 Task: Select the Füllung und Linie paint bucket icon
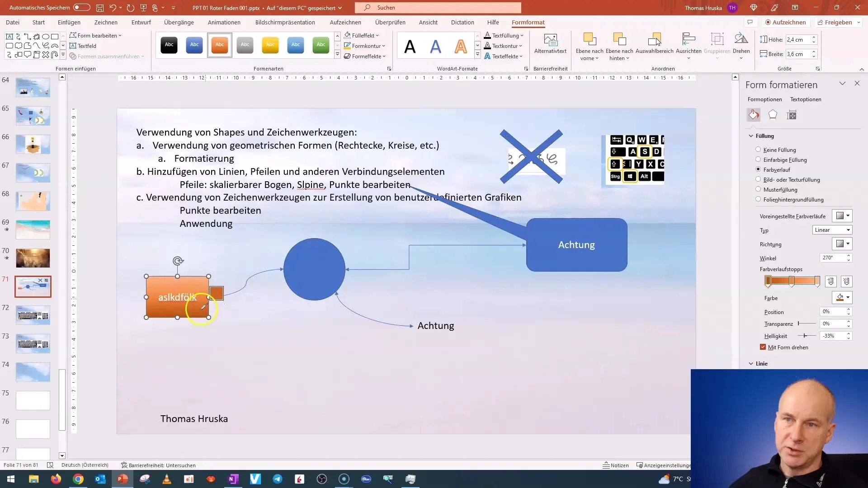[754, 115]
